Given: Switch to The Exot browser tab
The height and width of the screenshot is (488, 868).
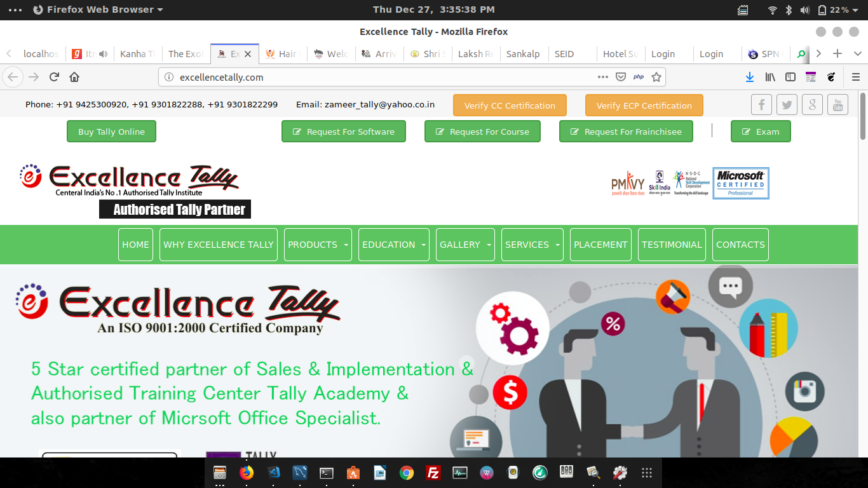Looking at the screenshot, I should 186,54.
